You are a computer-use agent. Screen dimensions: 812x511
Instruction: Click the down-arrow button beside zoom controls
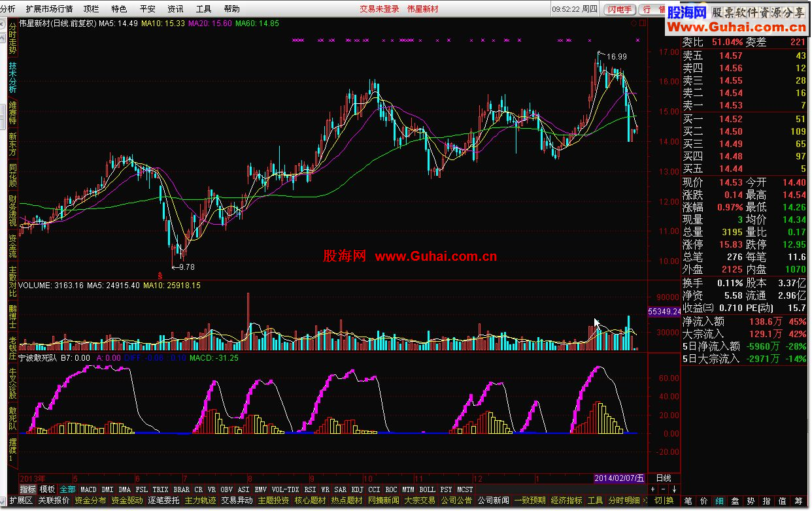[674, 489]
